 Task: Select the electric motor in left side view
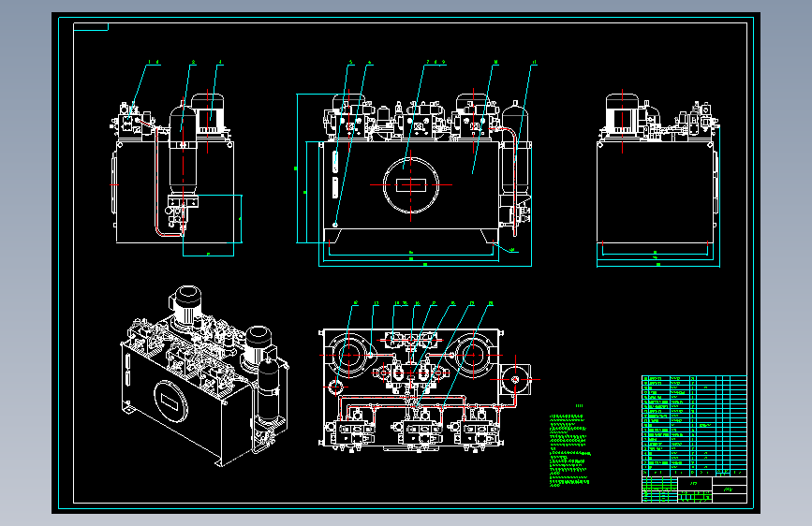[208, 115]
